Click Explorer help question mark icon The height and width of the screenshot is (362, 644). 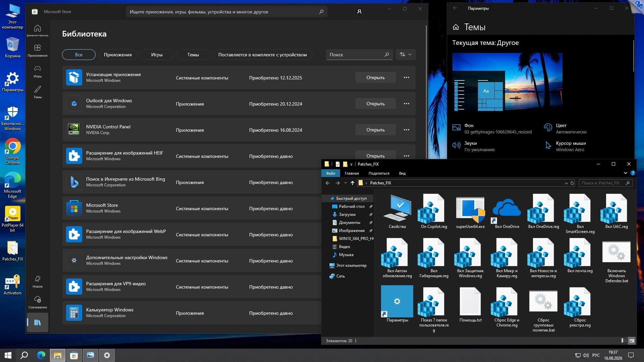(633, 173)
